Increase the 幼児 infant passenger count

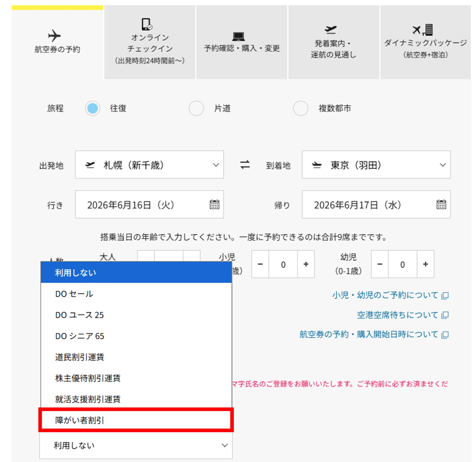click(x=426, y=264)
